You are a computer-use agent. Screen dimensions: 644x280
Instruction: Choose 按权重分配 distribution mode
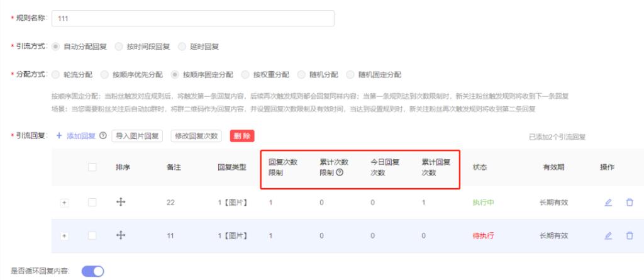pyautogui.click(x=245, y=74)
